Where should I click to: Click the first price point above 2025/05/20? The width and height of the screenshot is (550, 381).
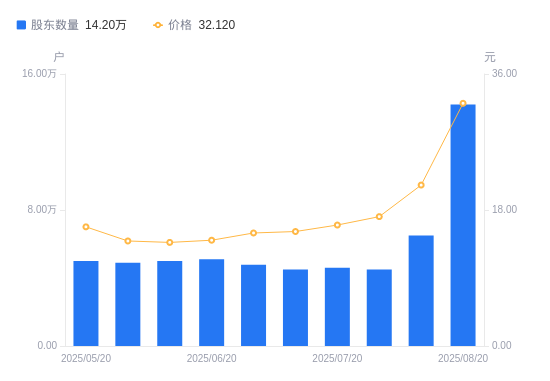pos(86,227)
